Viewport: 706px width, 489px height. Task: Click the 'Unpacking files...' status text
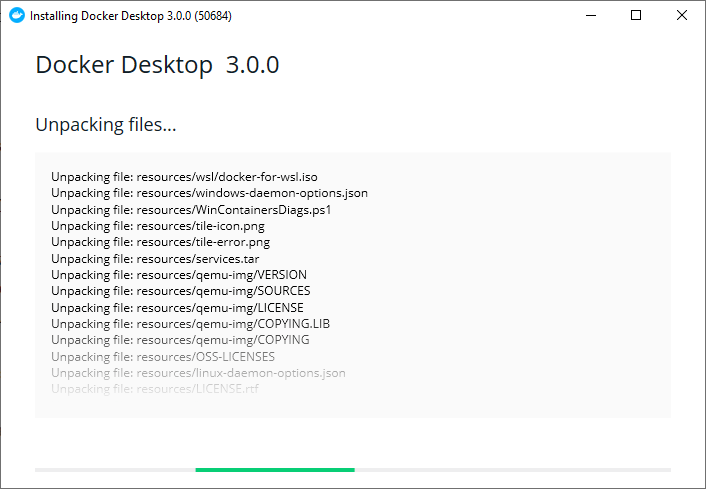click(x=106, y=125)
